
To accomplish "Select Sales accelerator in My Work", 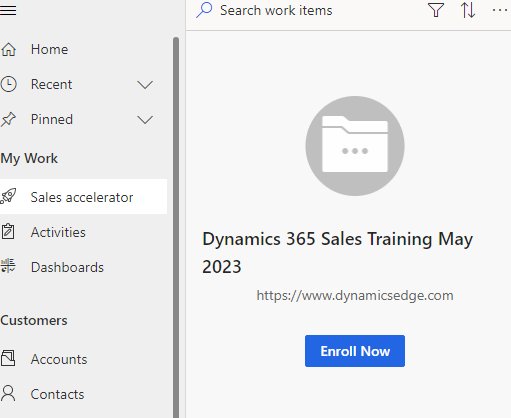I will 83,197.
